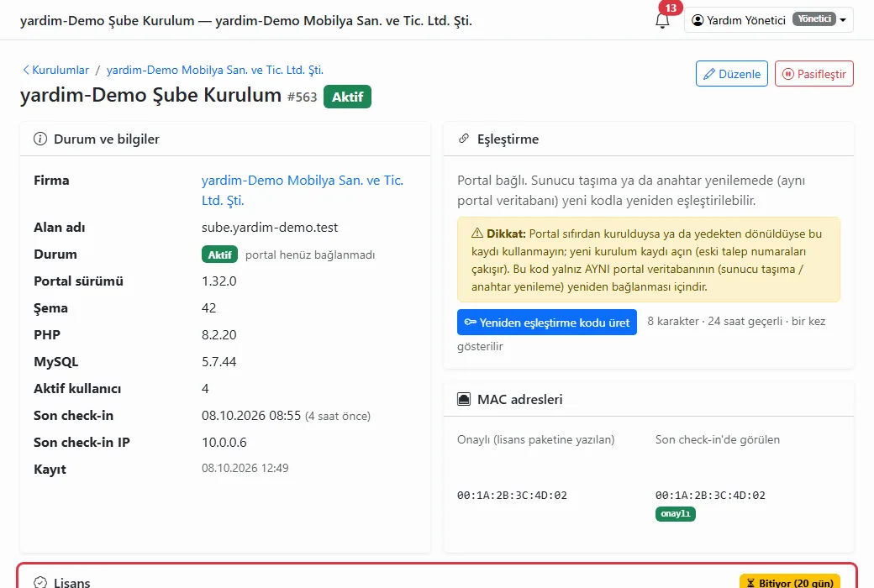Open the notifications bell icon
874x588 pixels.
661,21
